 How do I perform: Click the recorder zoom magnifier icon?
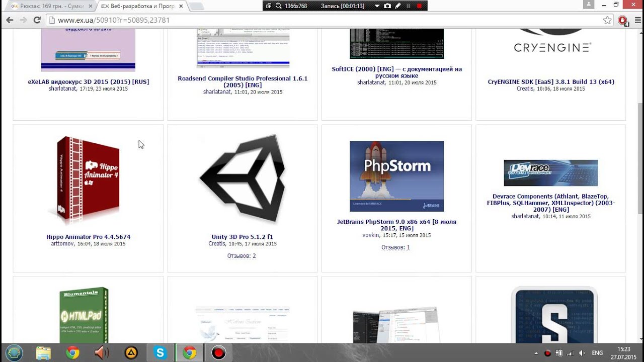(x=278, y=6)
